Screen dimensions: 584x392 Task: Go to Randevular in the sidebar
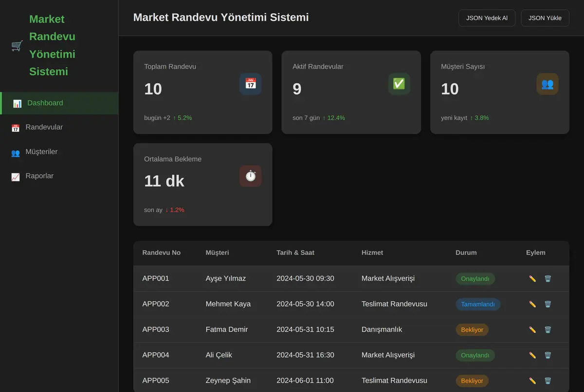[x=59, y=127]
